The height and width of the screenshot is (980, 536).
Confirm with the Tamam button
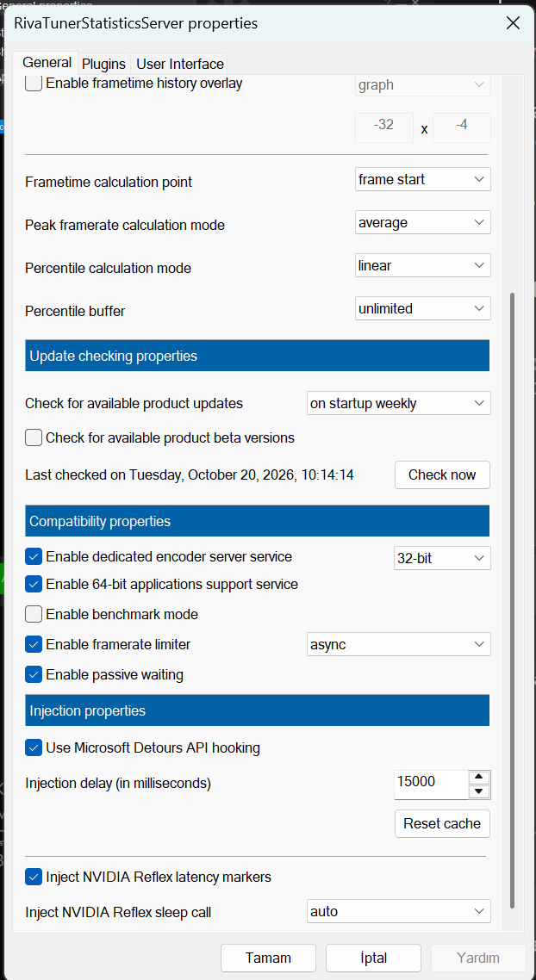[268, 958]
